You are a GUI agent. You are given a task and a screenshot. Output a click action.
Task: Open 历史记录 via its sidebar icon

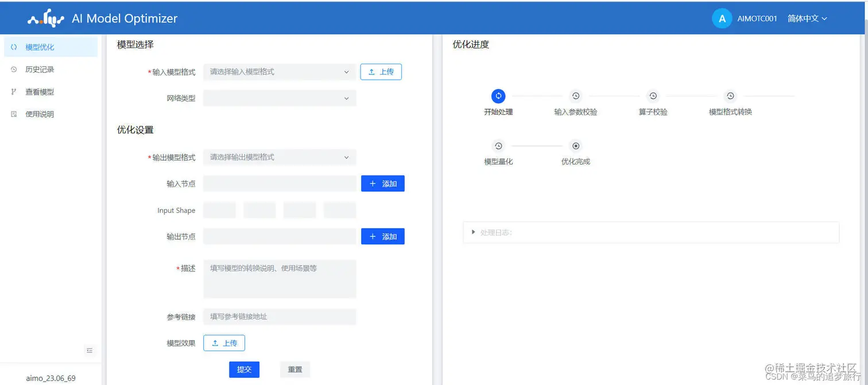pyautogui.click(x=13, y=69)
